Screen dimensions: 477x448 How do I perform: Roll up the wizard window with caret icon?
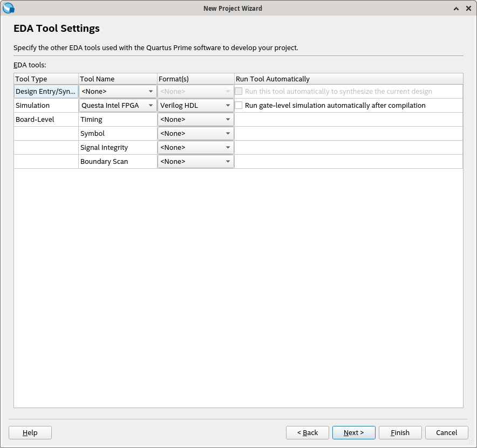[x=456, y=9]
